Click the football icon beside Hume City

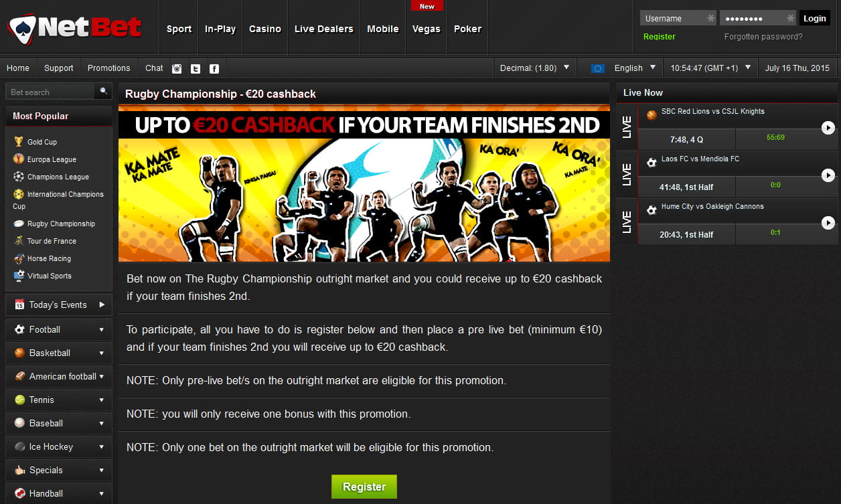pyautogui.click(x=652, y=210)
